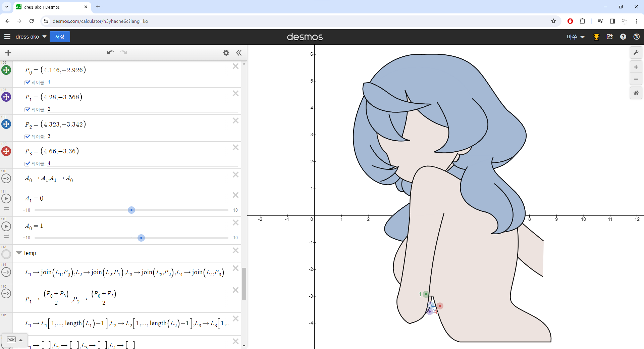Click the blue save button
This screenshot has width=644, height=349.
(60, 37)
